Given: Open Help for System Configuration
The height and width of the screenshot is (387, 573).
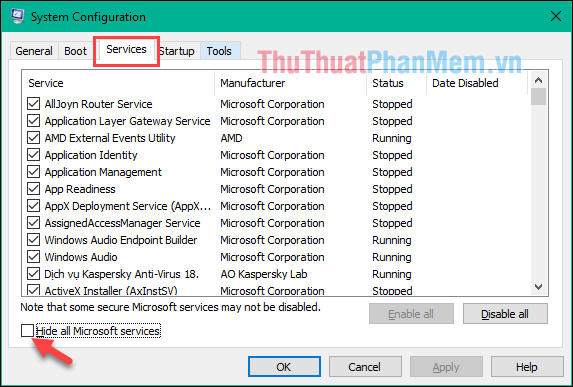Looking at the screenshot, I should [527, 367].
